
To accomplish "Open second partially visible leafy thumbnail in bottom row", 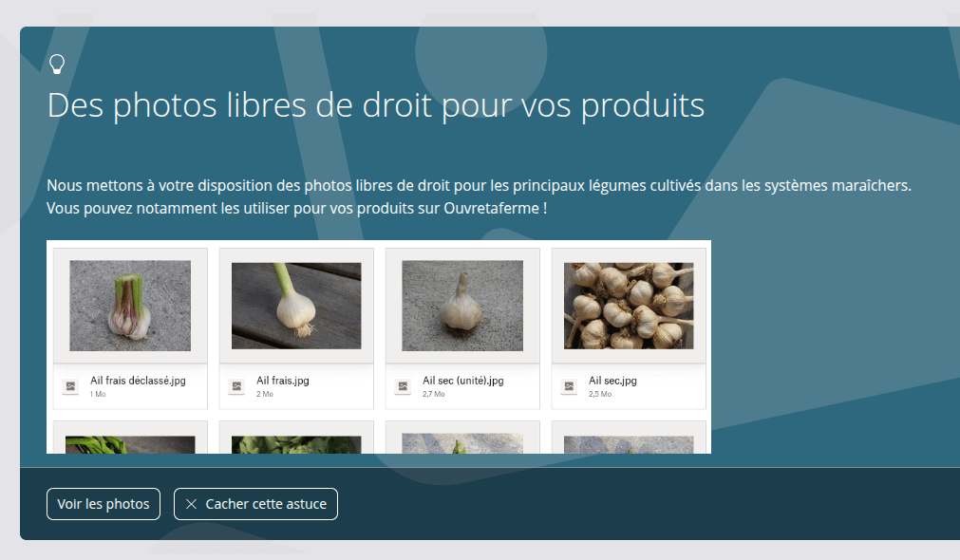I will (296, 444).
